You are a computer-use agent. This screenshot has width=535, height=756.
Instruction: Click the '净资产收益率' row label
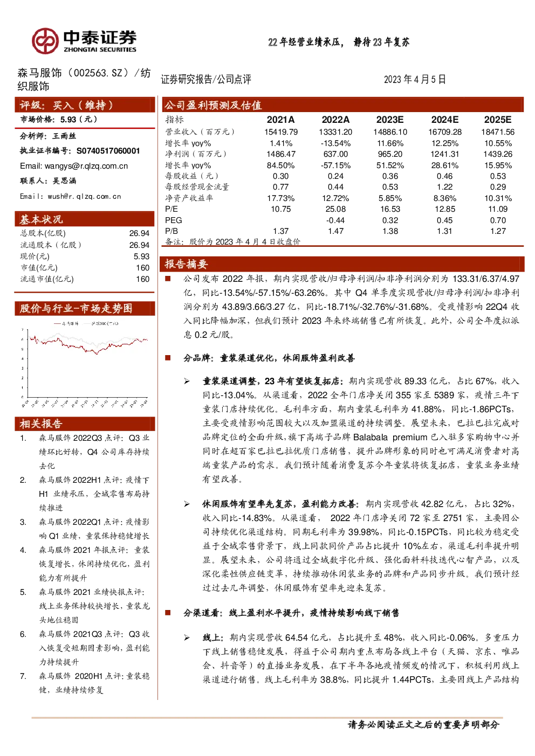(189, 198)
